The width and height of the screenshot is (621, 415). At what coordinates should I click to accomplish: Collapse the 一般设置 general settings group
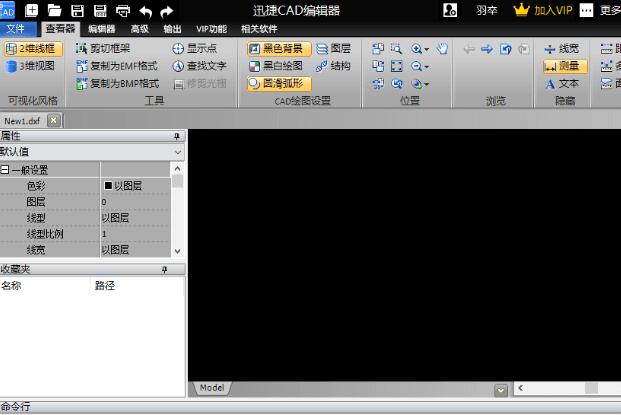click(5, 170)
